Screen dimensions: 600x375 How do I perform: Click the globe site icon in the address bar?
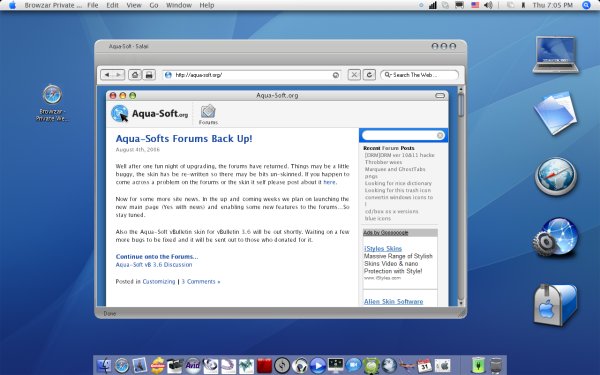coord(168,75)
